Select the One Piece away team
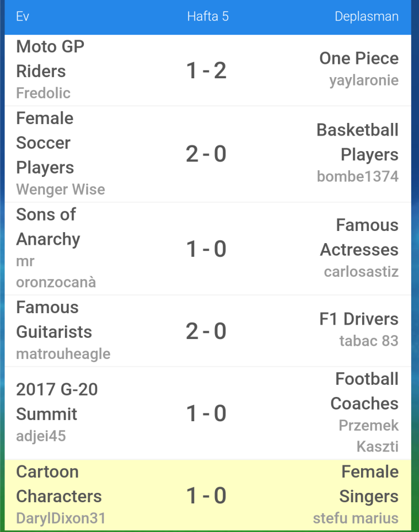This screenshot has width=419, height=532. [x=359, y=58]
